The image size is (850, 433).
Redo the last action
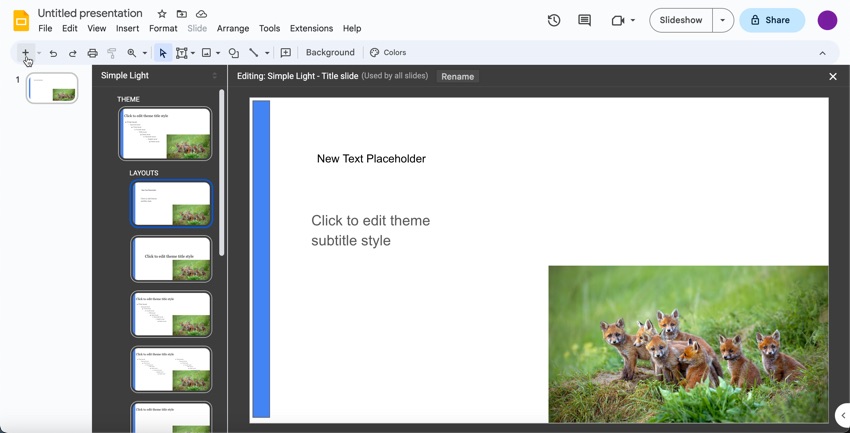pyautogui.click(x=73, y=53)
